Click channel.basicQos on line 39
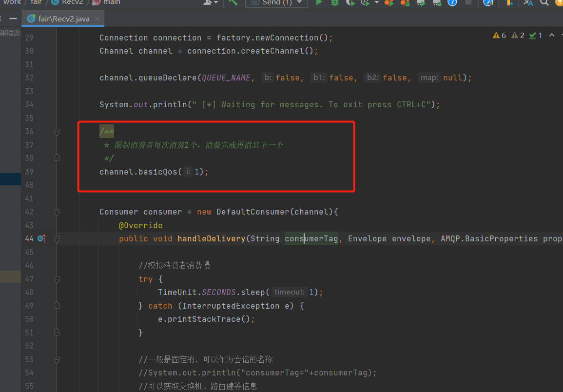This screenshot has height=392, width=563. coord(138,172)
